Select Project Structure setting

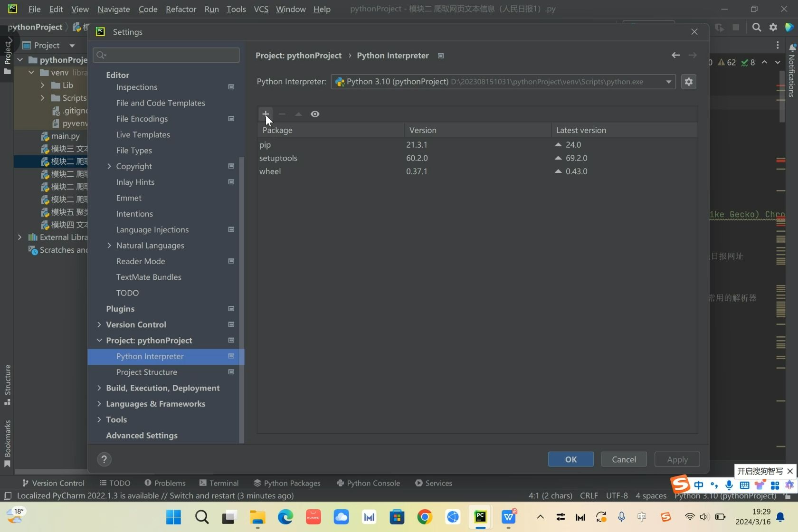[147, 372]
